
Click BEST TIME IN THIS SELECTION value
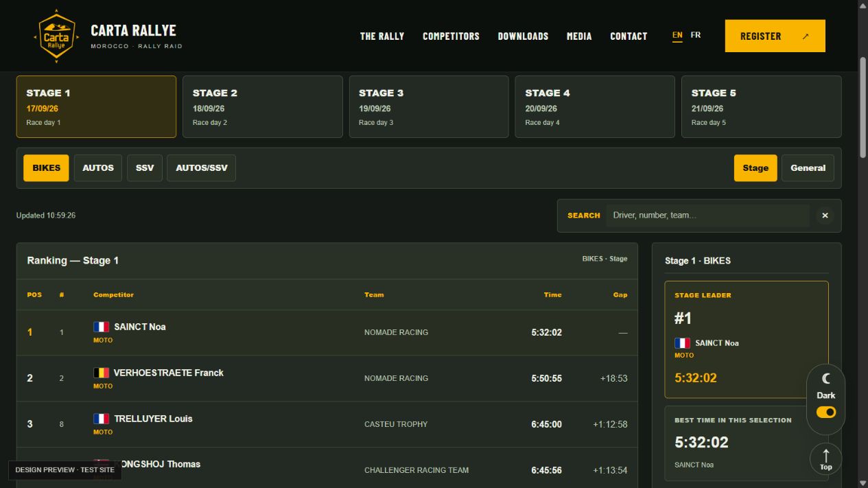pos(701,442)
